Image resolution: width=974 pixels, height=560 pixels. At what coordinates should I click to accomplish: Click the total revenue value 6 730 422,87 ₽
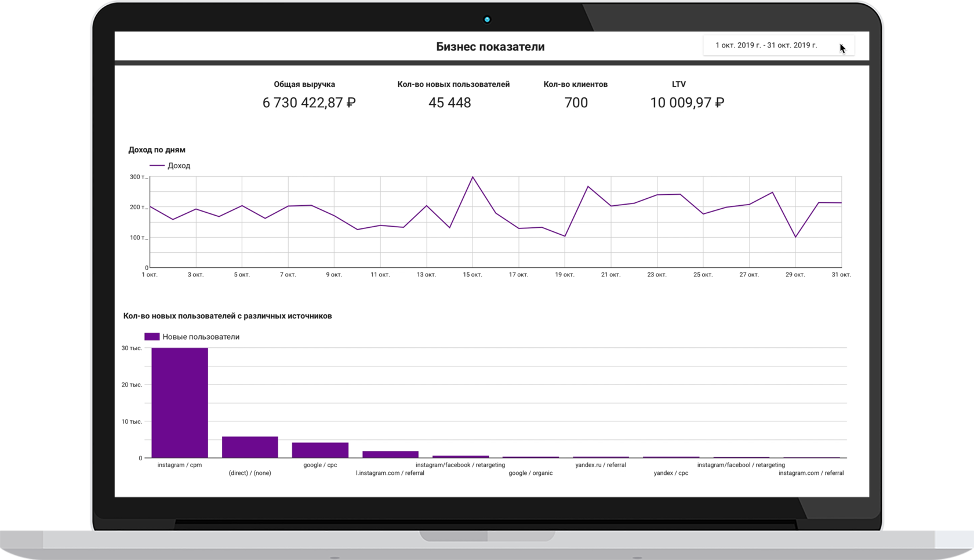309,103
